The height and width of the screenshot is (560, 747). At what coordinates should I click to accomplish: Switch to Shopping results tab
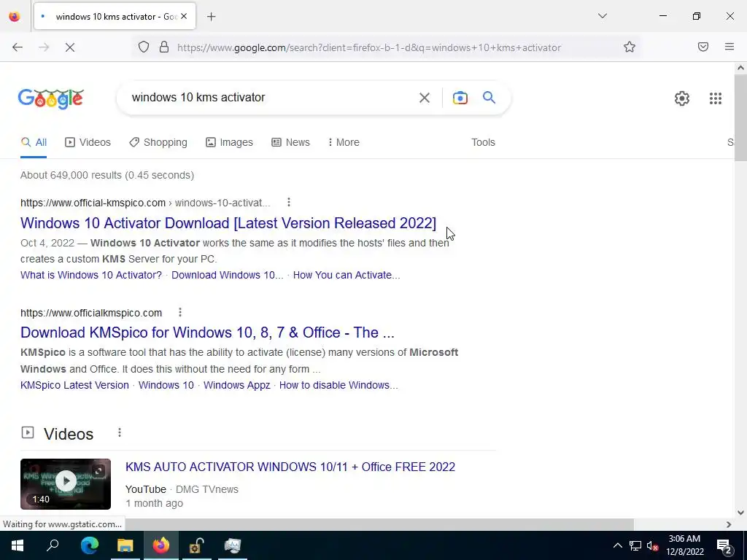[x=158, y=142]
